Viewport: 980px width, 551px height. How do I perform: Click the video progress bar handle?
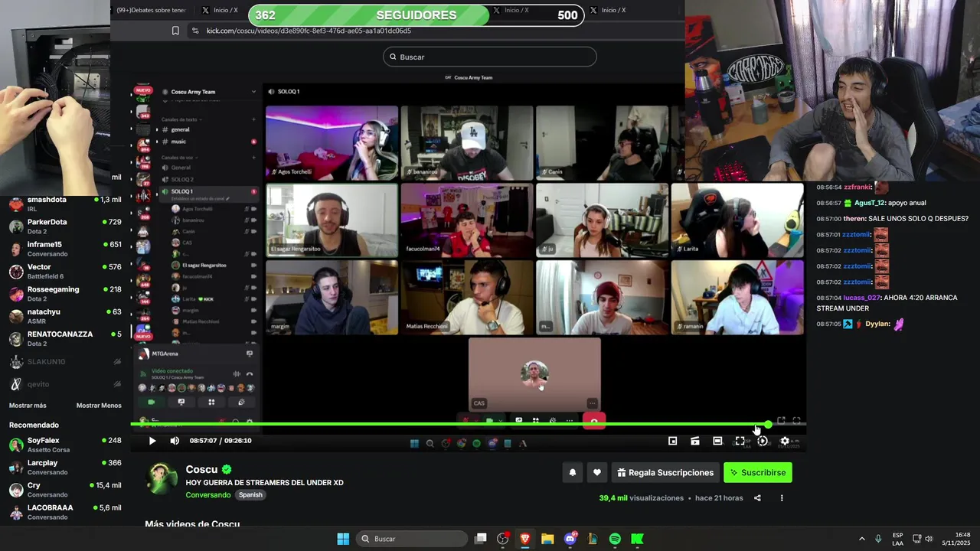tap(768, 425)
